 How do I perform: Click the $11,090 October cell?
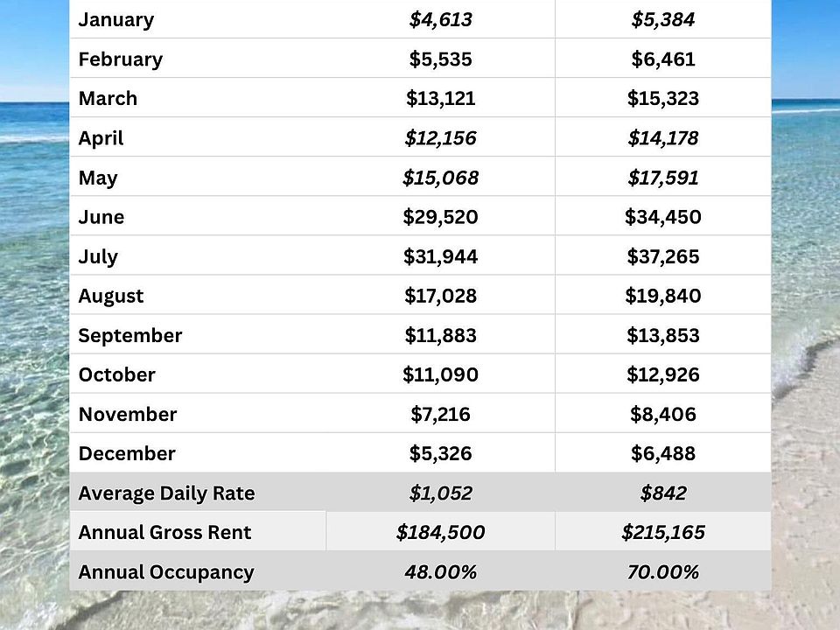click(x=440, y=374)
